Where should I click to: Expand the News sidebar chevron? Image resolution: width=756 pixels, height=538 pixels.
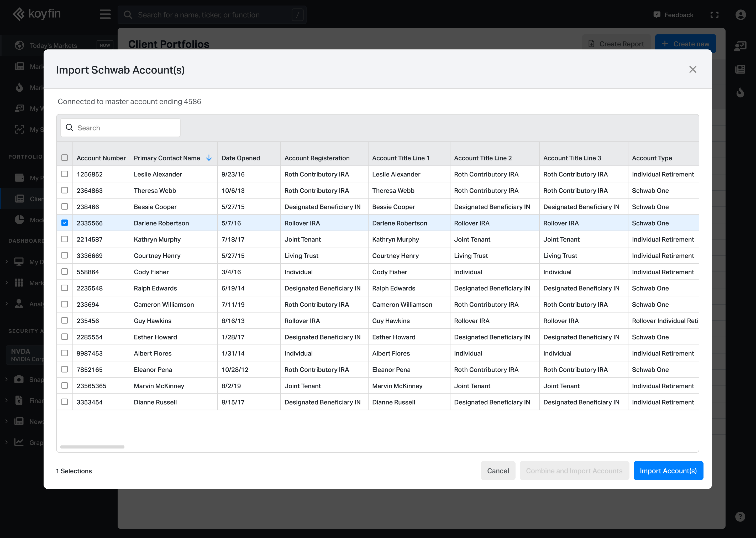click(6, 421)
